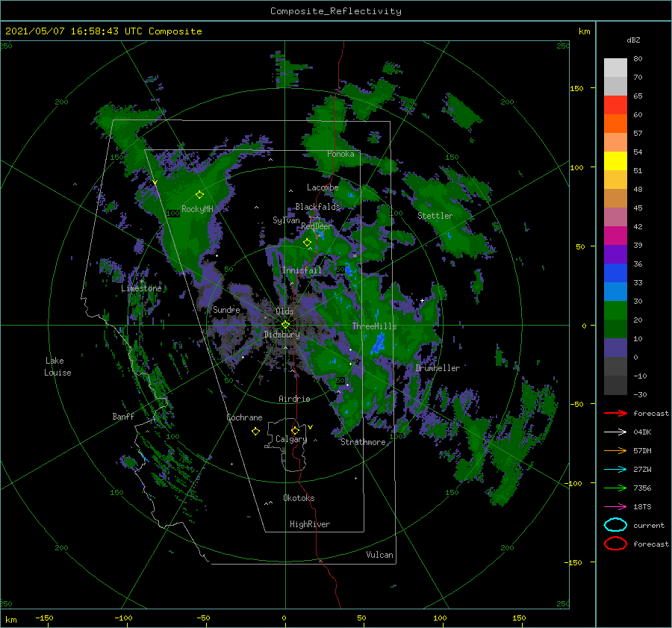Select the Innisfail label
Image resolution: width=672 pixels, height=628 pixels.
[x=302, y=270]
